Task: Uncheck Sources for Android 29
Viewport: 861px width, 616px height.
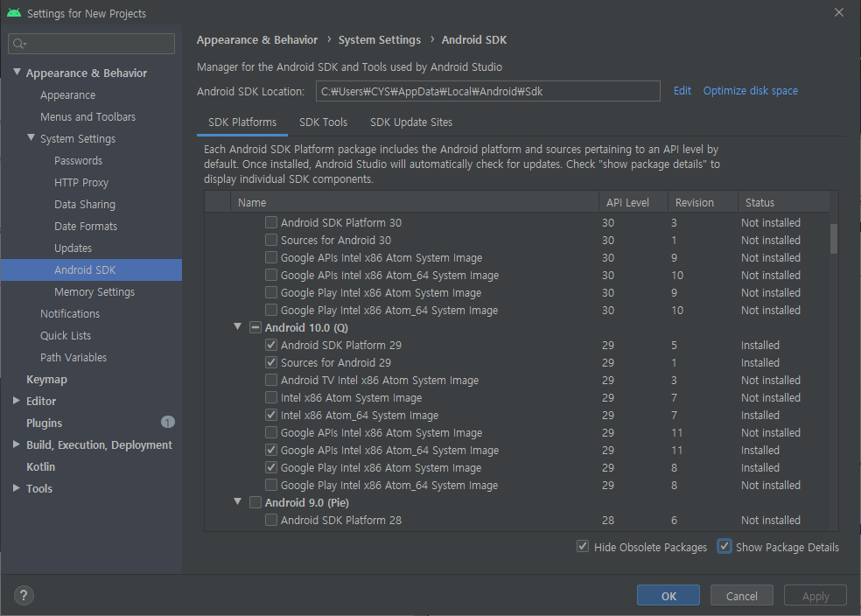Action: [270, 362]
